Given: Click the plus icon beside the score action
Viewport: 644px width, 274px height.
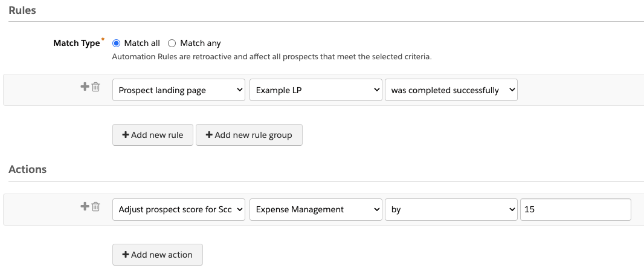Looking at the screenshot, I should [x=85, y=206].
